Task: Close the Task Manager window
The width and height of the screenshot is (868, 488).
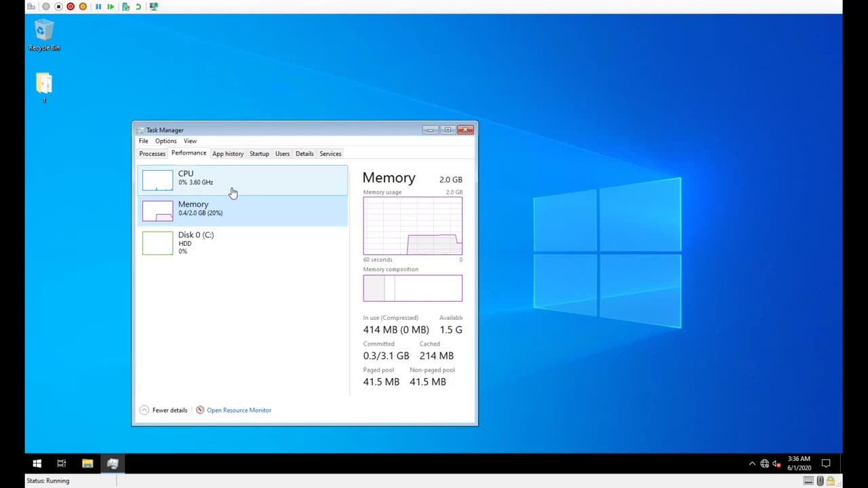Action: click(465, 129)
